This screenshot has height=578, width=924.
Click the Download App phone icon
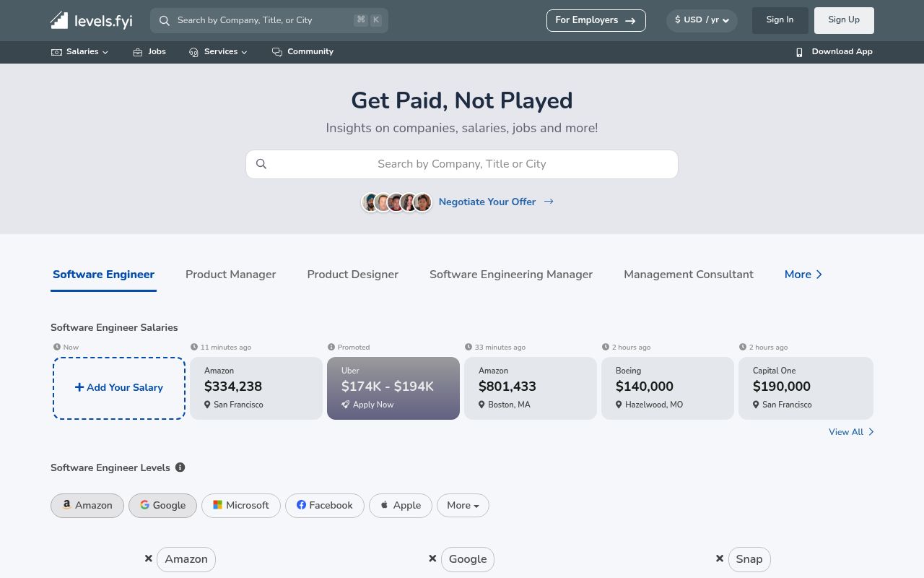pyautogui.click(x=799, y=52)
